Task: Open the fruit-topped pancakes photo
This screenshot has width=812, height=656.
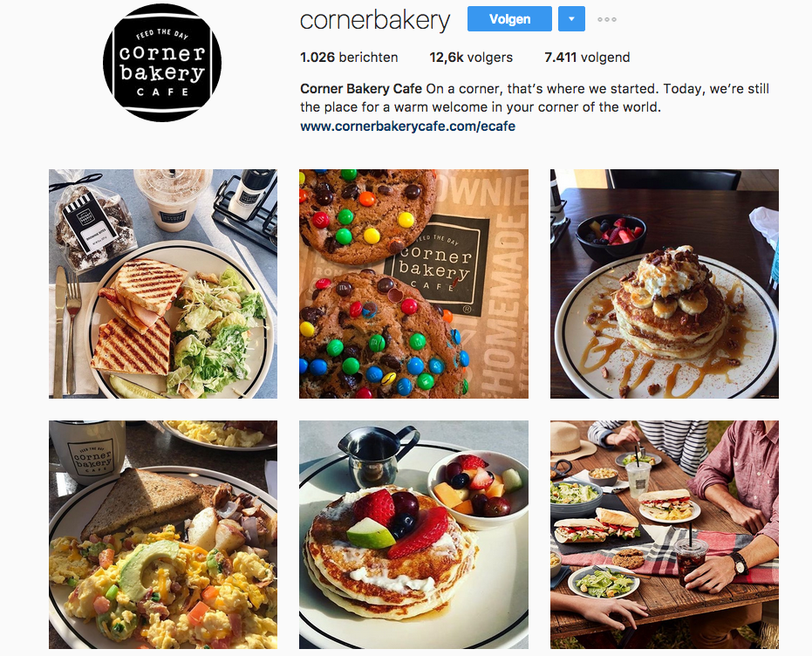Action: click(x=413, y=535)
